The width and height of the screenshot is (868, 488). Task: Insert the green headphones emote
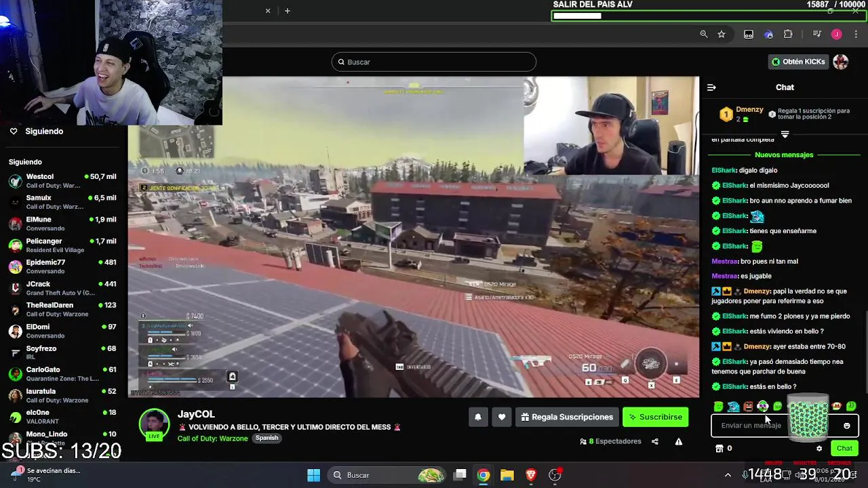tap(763, 407)
